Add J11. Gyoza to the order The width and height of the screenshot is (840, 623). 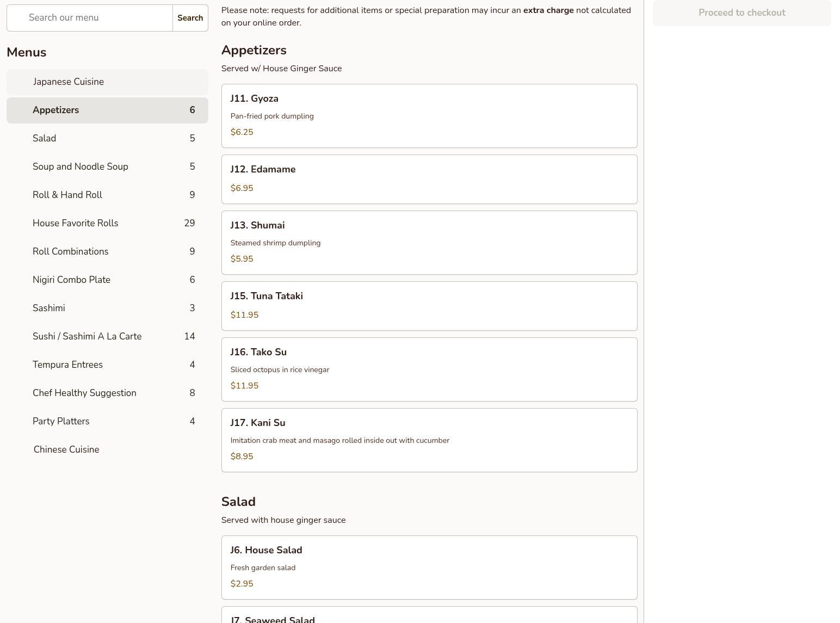[x=429, y=115]
